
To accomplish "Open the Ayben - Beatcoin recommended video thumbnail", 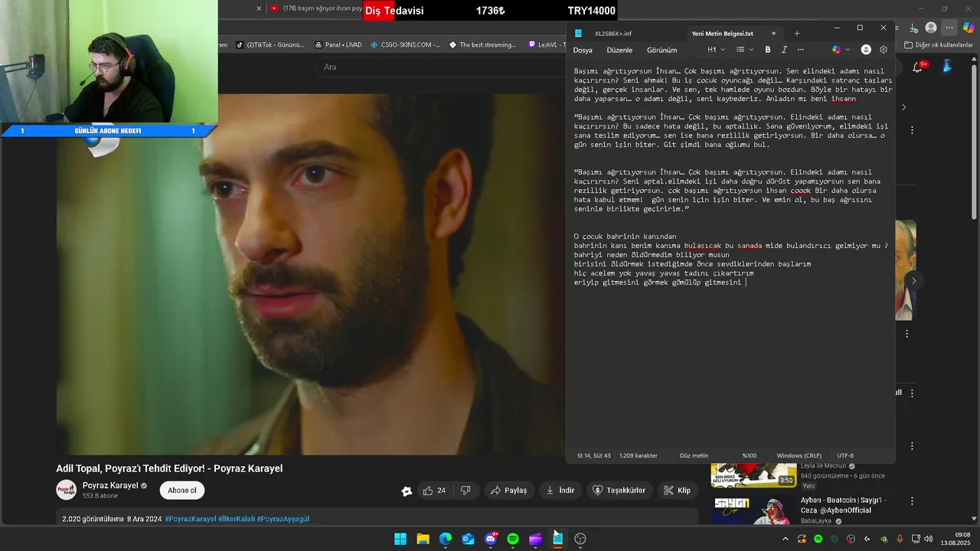I will click(x=753, y=510).
